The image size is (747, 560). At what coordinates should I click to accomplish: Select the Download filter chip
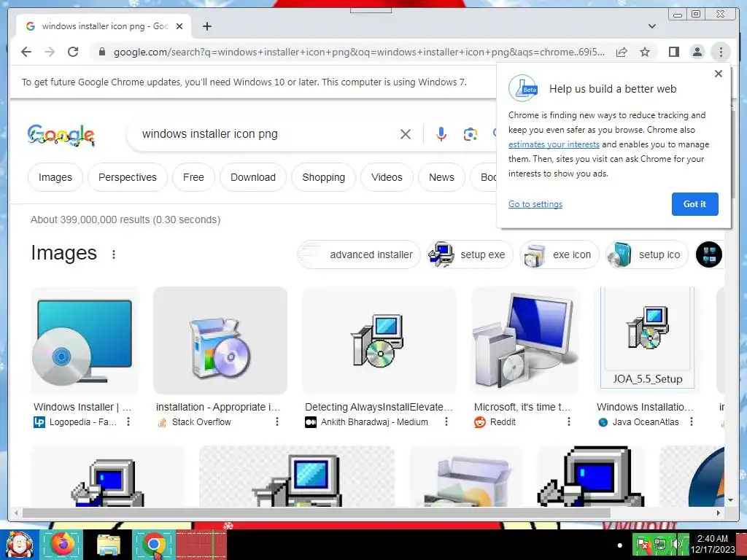click(x=253, y=177)
